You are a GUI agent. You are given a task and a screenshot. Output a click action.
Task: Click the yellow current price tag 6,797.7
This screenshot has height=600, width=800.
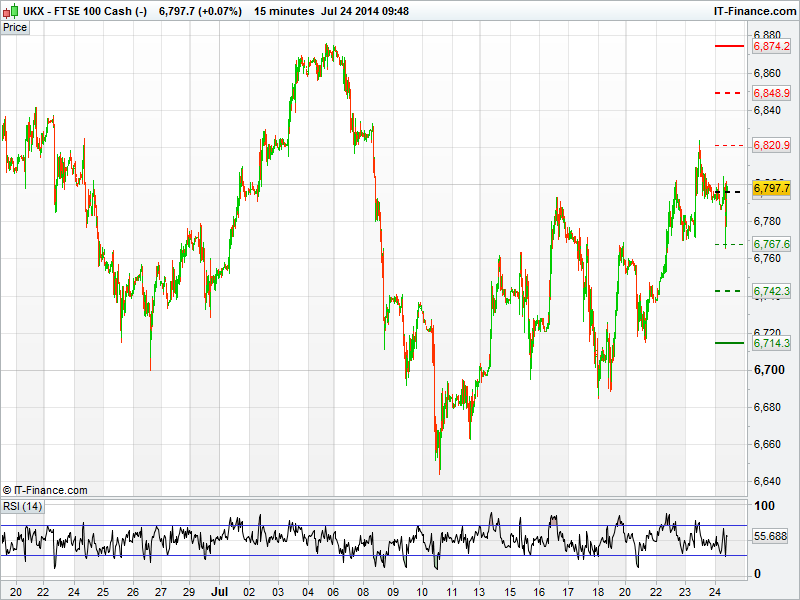(x=771, y=188)
